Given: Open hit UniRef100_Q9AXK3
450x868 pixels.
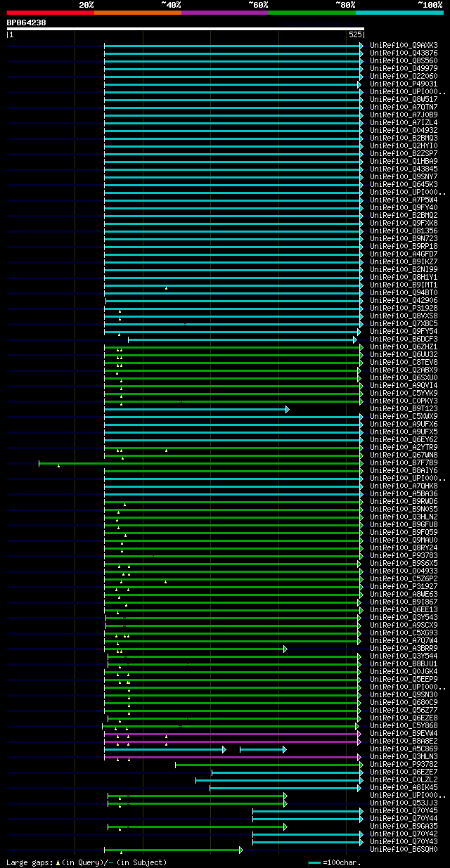Looking at the screenshot, I should click(404, 46).
